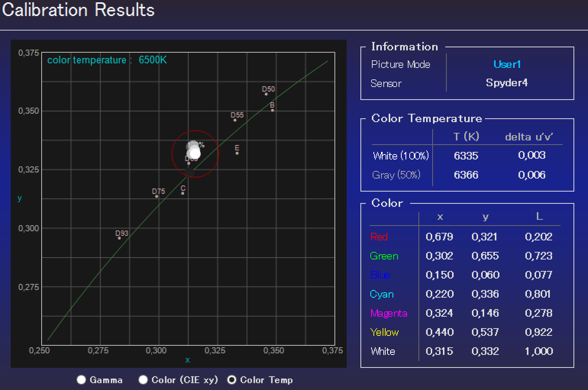
Task: Select the Color Temp radio button
Action: click(x=232, y=380)
